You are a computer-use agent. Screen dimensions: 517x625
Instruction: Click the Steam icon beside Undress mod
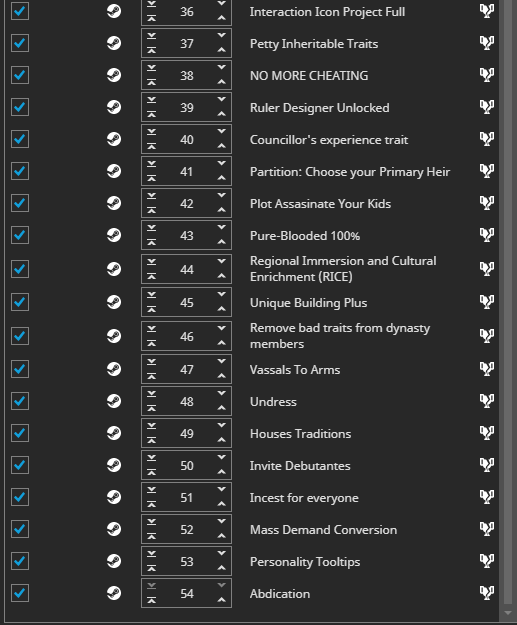coord(114,401)
